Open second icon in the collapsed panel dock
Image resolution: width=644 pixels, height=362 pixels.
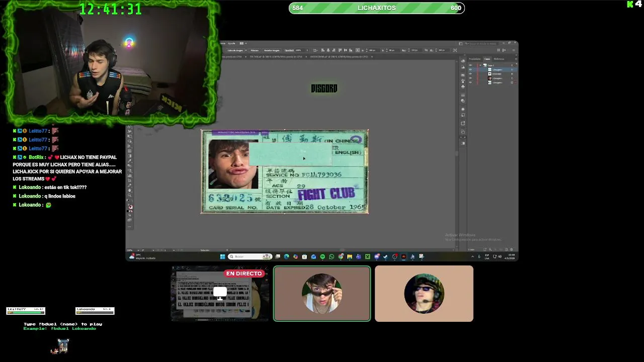pyautogui.click(x=463, y=67)
